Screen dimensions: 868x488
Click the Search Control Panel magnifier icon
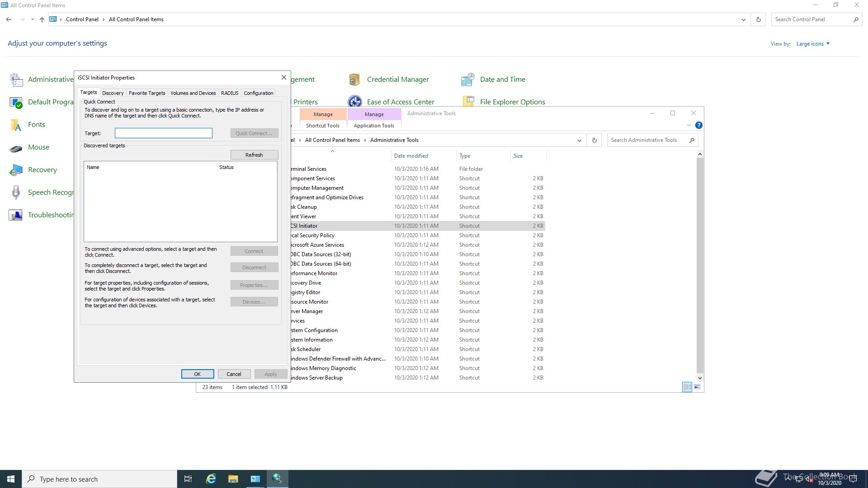point(856,19)
